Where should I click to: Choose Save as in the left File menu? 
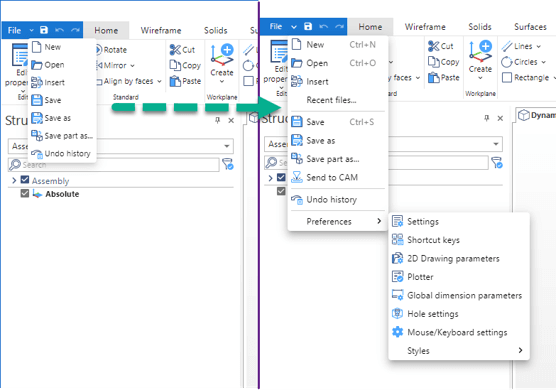[62, 118]
